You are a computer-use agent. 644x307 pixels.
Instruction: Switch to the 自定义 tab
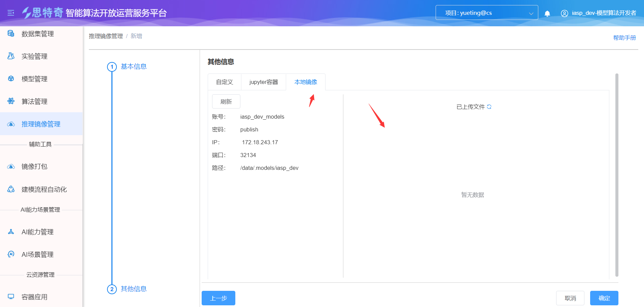tap(225, 82)
